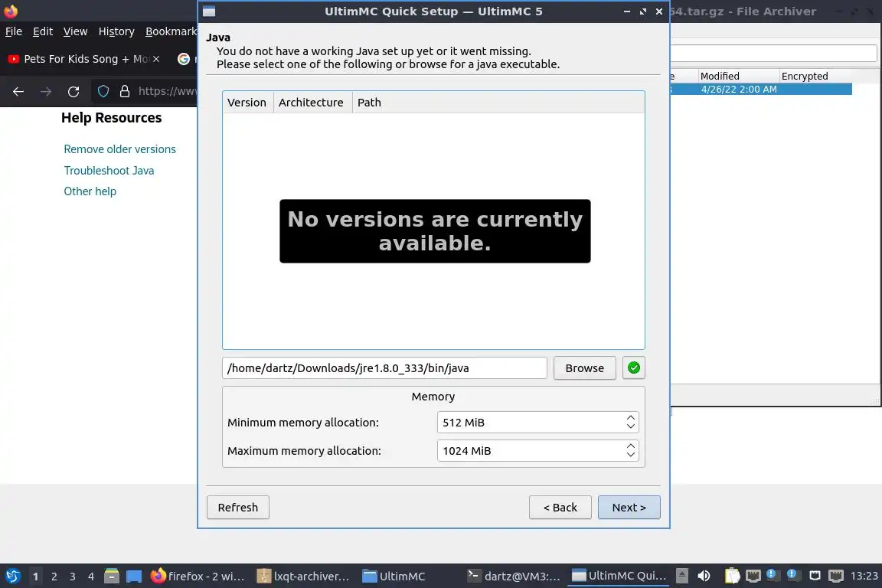Open Firefox Edit menu

[43, 31]
